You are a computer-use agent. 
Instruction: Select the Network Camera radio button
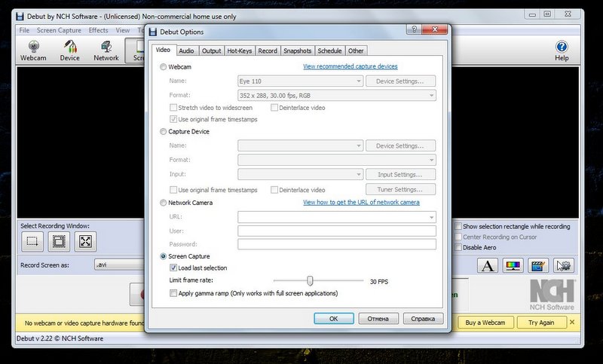(164, 203)
